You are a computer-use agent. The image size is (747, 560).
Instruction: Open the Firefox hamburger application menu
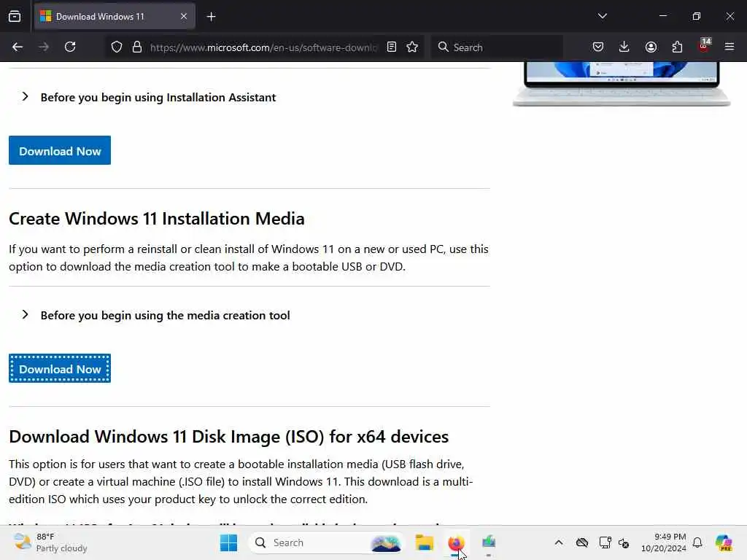coord(729,47)
